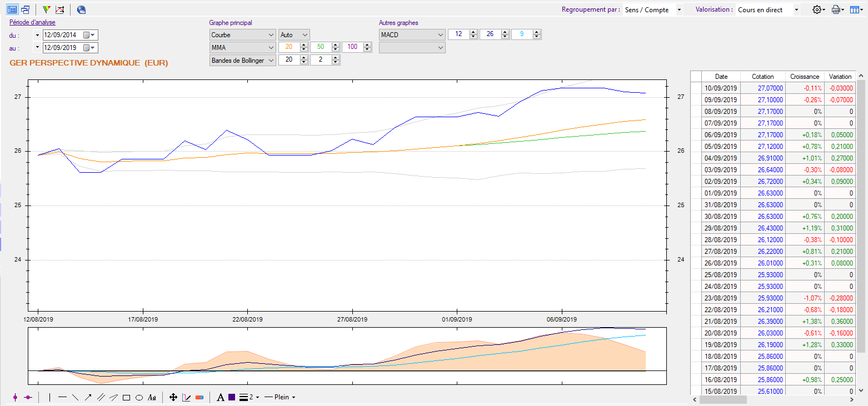Screen dimensions: 868x406
Task: Toggle the table grid view button
Action: point(12,9)
